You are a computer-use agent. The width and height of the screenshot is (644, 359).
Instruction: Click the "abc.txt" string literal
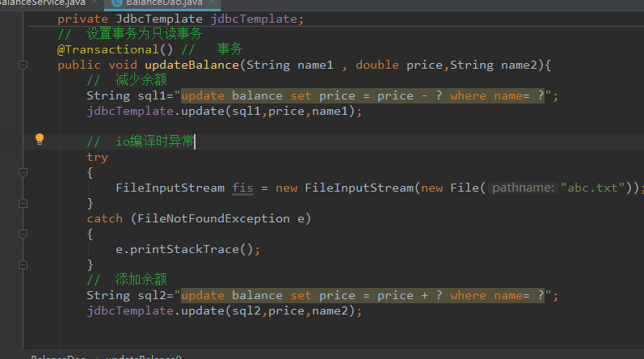coord(592,188)
